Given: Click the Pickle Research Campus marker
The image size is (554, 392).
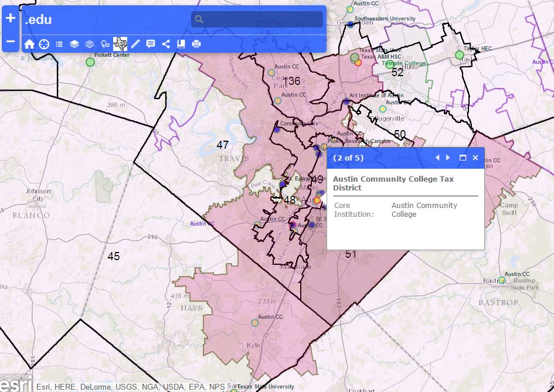Looking at the screenshot, I should tap(324, 147).
